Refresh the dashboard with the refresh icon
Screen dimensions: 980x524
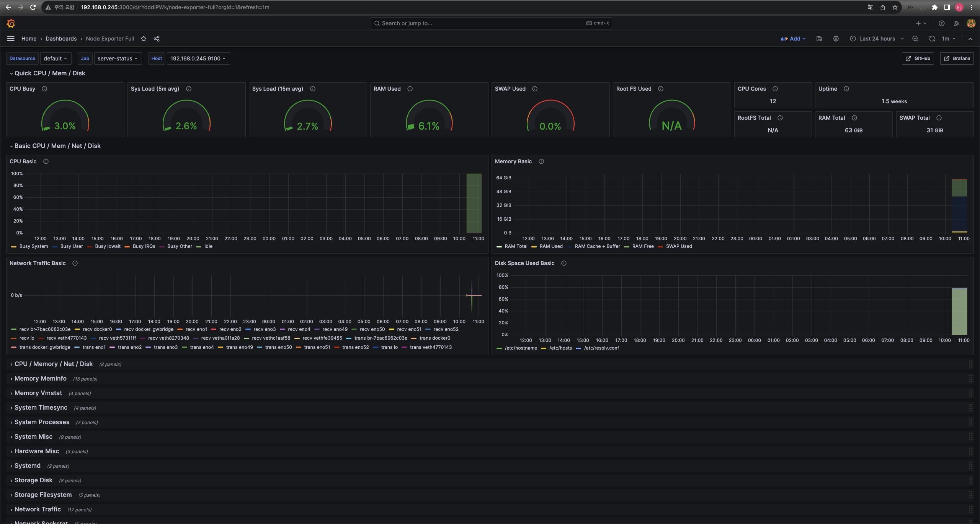(x=932, y=39)
